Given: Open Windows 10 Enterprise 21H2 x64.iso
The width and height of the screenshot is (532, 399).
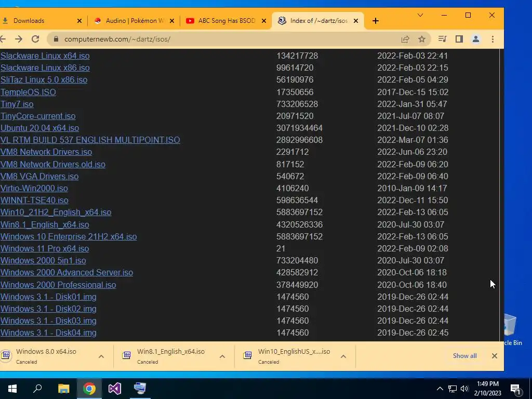Looking at the screenshot, I should pos(69,236).
